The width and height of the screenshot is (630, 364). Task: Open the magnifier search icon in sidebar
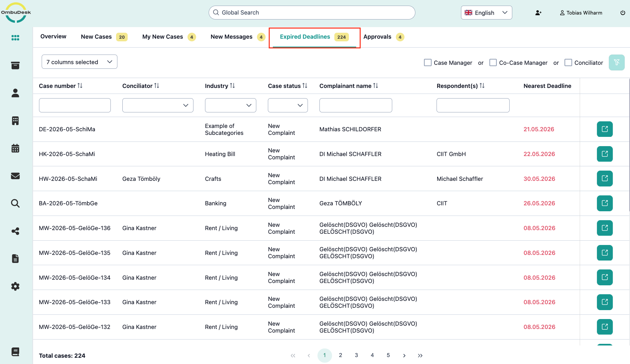coord(15,203)
